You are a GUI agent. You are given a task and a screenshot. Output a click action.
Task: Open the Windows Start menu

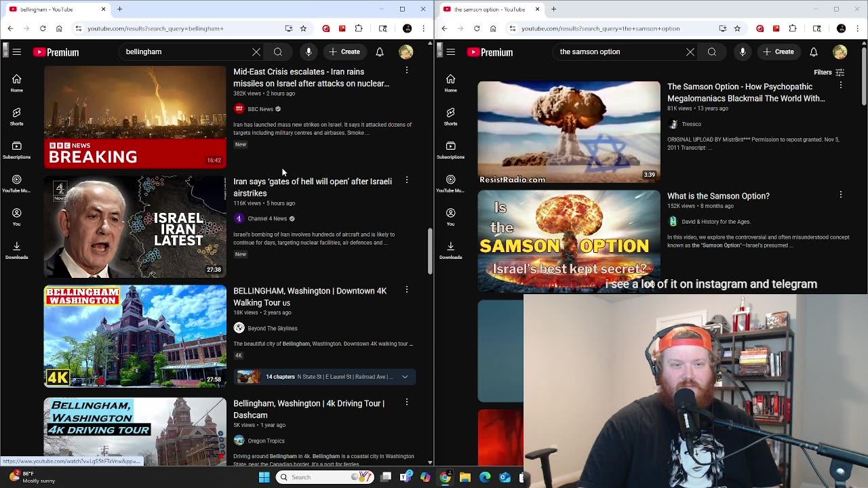coord(264,477)
